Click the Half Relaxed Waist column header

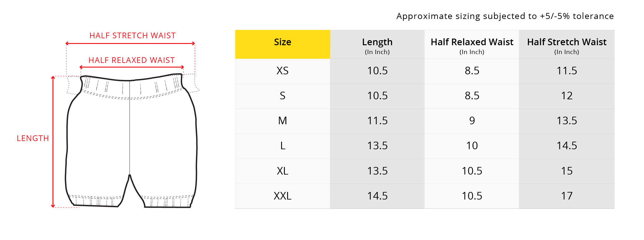[x=472, y=45]
